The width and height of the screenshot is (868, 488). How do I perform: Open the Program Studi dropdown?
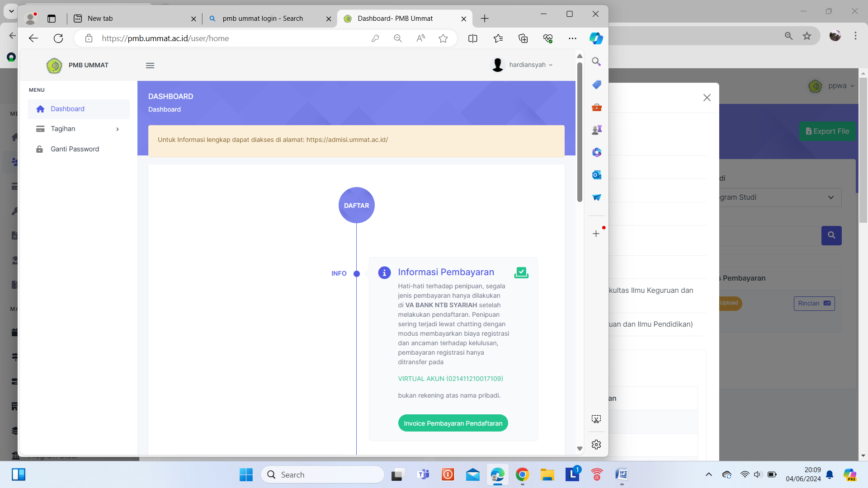coord(780,197)
